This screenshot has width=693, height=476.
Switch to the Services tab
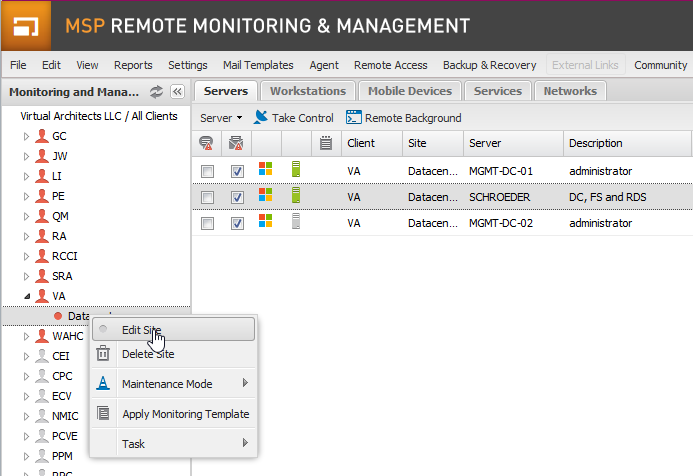pyautogui.click(x=498, y=91)
